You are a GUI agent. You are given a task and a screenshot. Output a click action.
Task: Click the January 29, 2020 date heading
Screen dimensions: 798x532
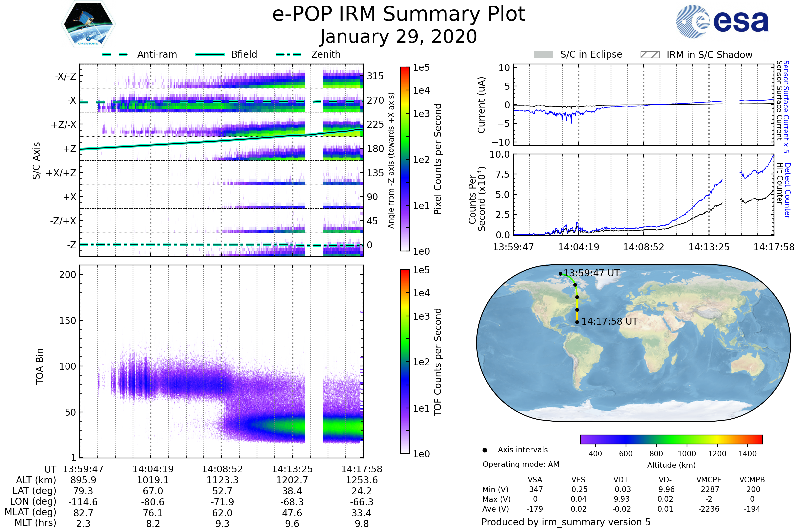(x=399, y=37)
